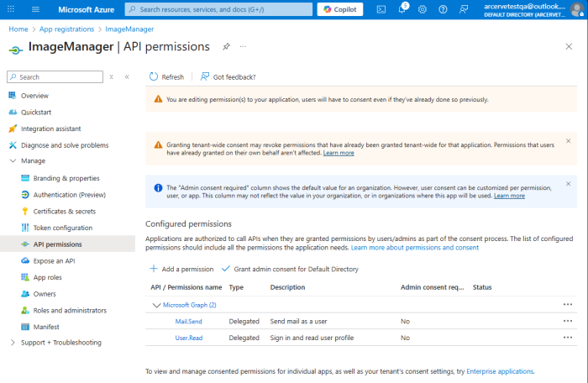
Task: Click the feedback icon in top bar
Action: [x=465, y=9]
